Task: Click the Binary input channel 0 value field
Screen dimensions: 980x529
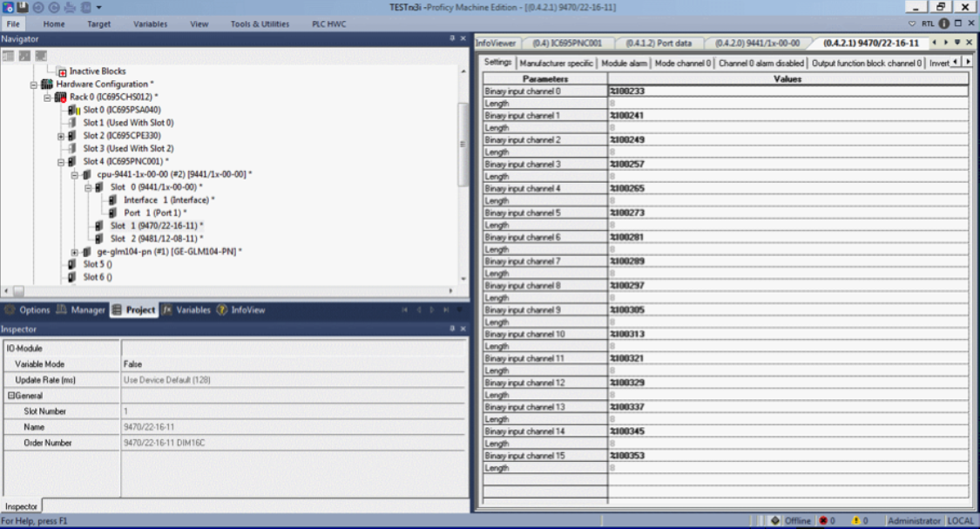Action: [x=787, y=91]
